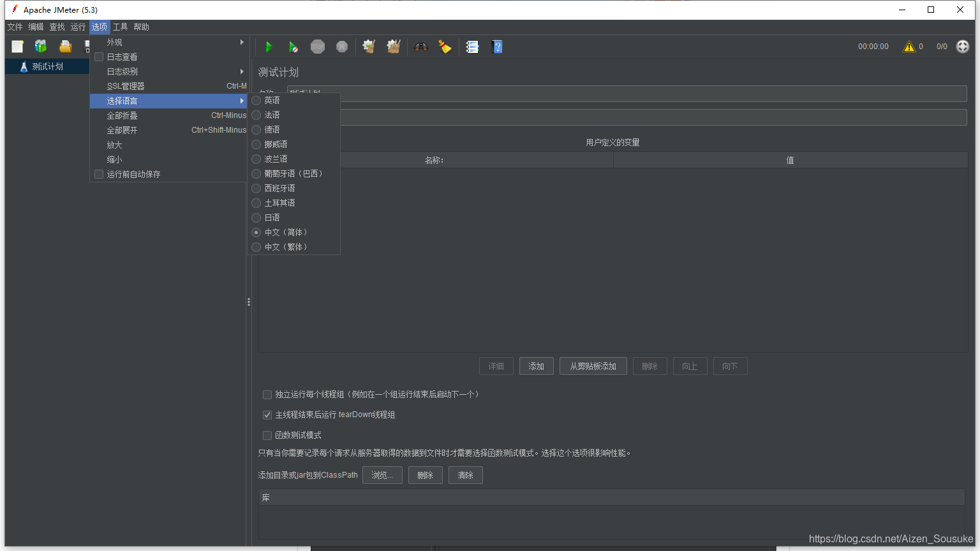Viewport: 980px width, 551px height.
Task: Click the 添加 button
Action: [536, 366]
